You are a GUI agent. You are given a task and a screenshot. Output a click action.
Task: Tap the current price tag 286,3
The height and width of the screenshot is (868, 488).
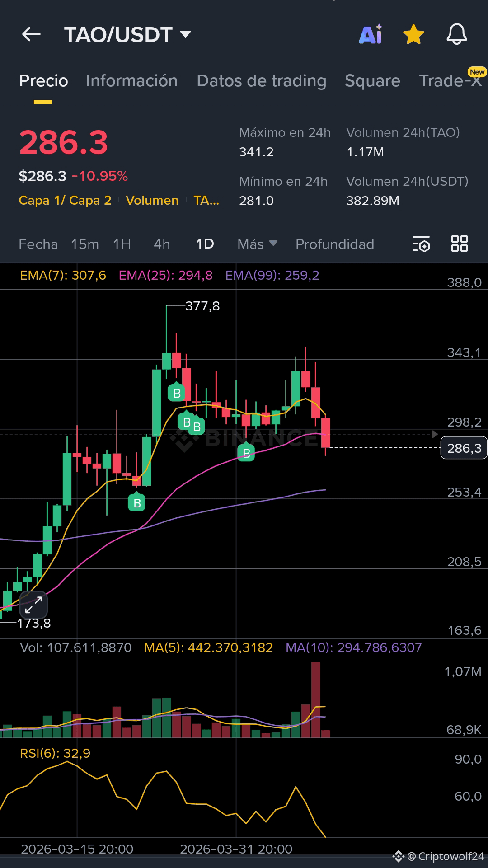[x=464, y=448]
